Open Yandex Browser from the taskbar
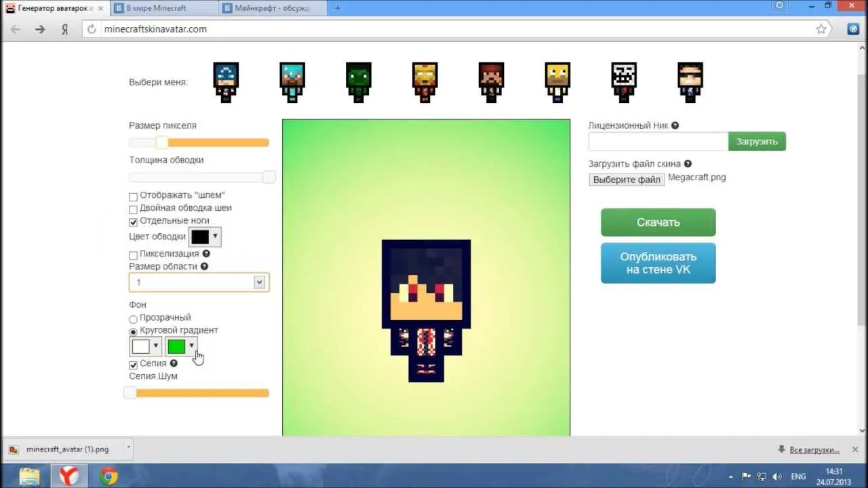868x488 pixels. click(x=68, y=476)
